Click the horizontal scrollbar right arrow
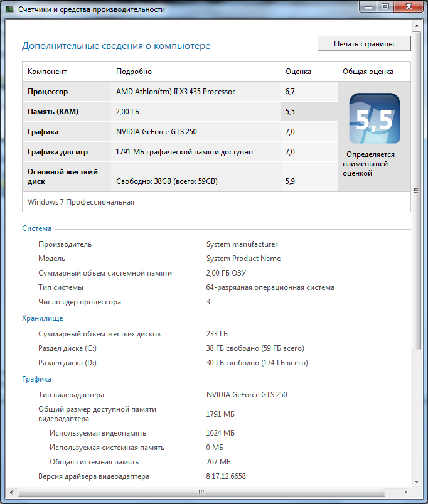The width and height of the screenshot is (428, 504). (405, 492)
